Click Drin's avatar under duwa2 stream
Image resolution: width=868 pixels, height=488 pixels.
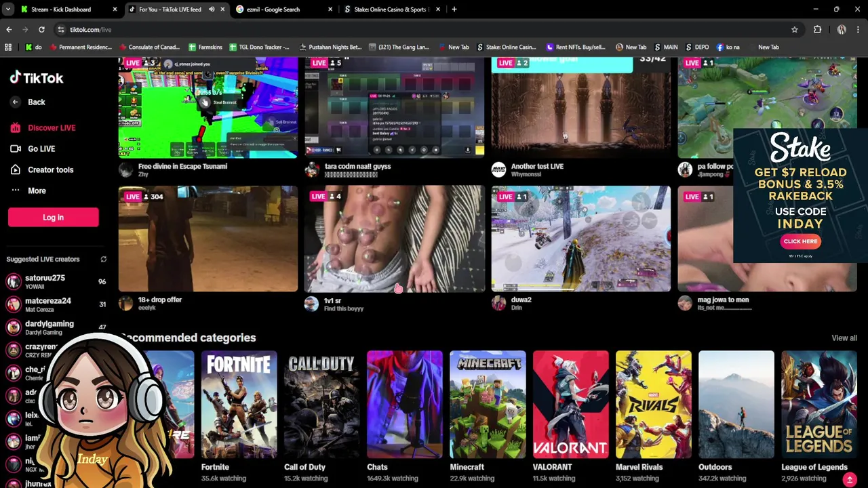pyautogui.click(x=498, y=303)
